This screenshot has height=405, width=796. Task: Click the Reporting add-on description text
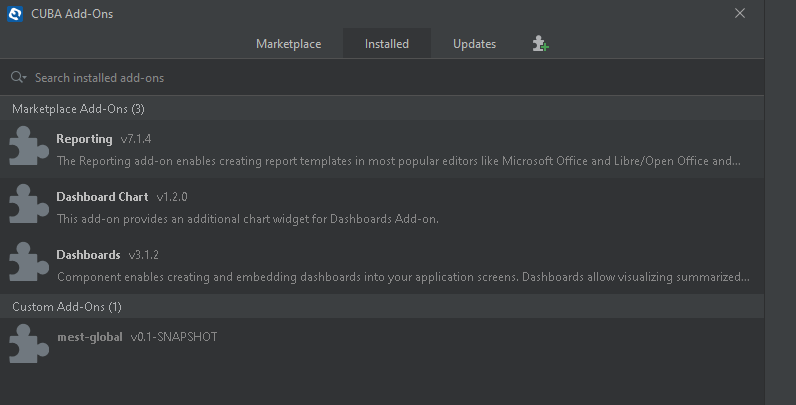[x=399, y=161]
